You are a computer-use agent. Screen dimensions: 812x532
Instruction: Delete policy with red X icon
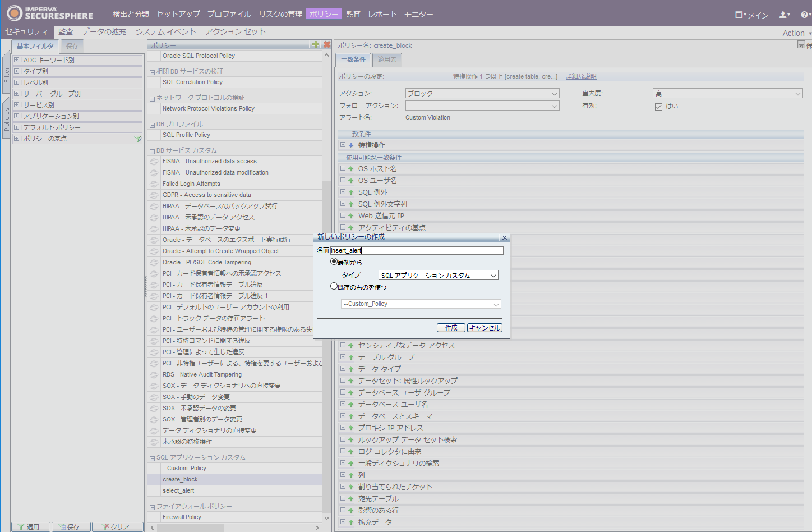327,44
